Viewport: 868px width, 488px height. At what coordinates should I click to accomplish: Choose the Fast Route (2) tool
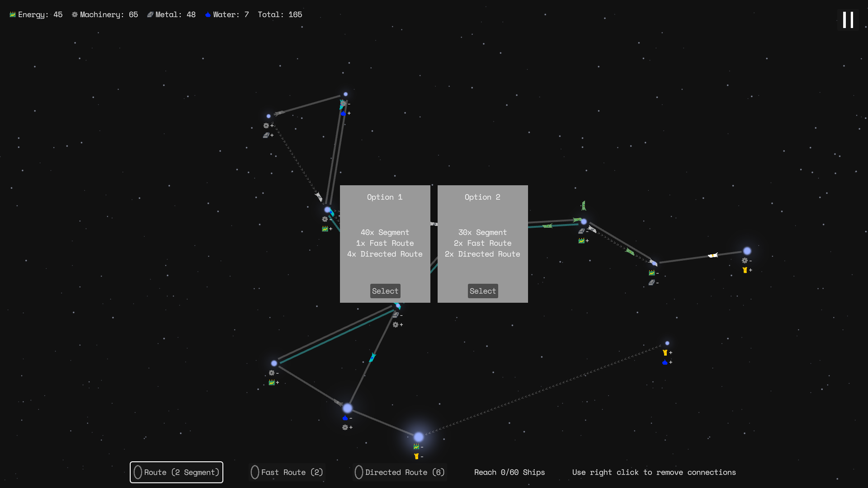pyautogui.click(x=287, y=472)
